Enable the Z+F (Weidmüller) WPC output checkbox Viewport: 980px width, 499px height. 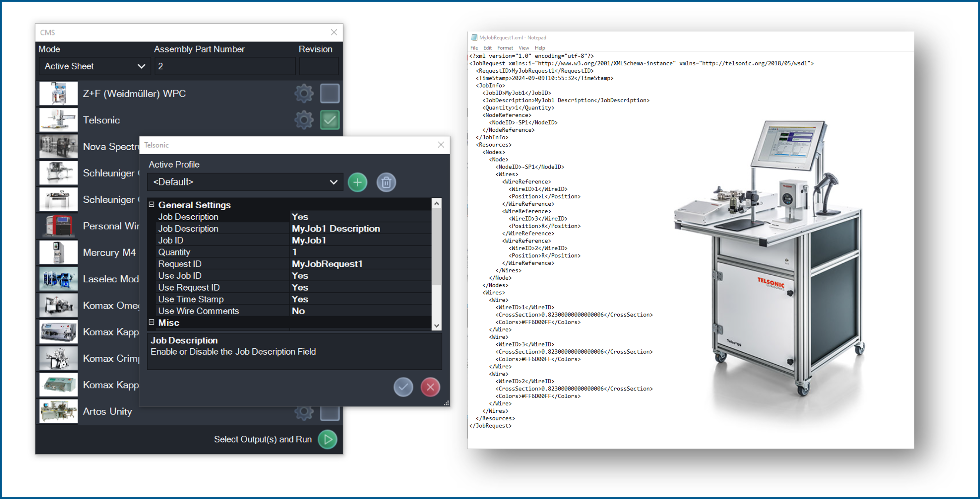(330, 94)
